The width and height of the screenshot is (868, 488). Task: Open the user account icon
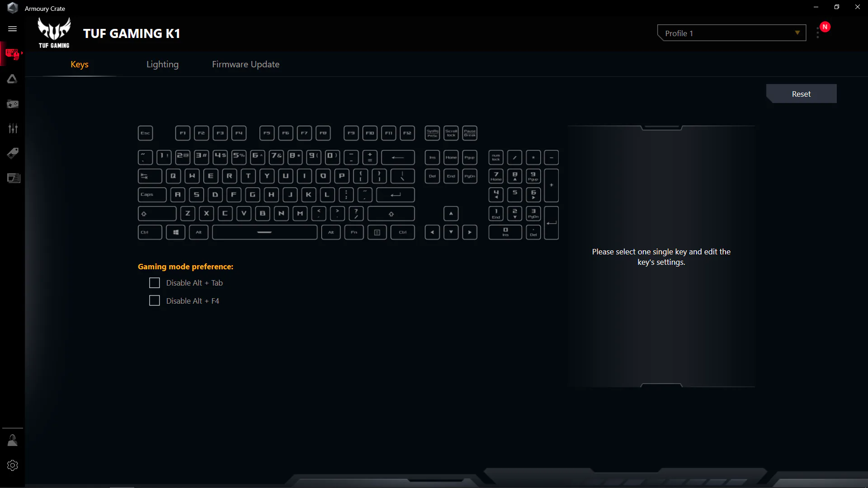(13, 441)
